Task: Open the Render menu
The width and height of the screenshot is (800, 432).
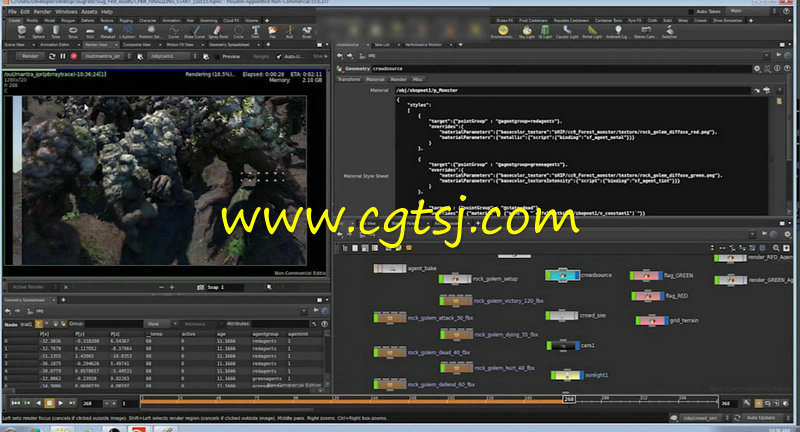Action: (42, 11)
